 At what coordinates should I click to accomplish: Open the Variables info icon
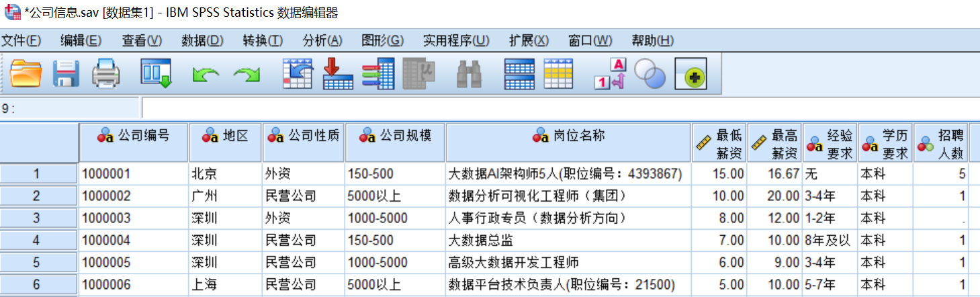click(x=378, y=73)
